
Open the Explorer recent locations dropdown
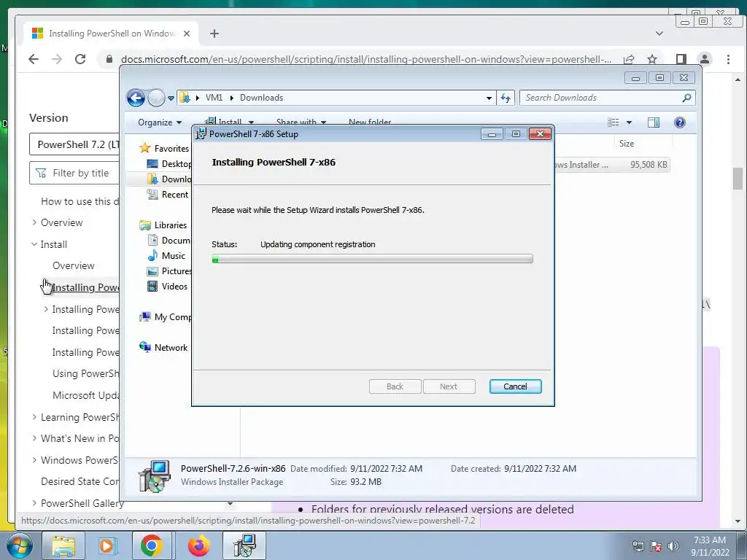(x=171, y=98)
